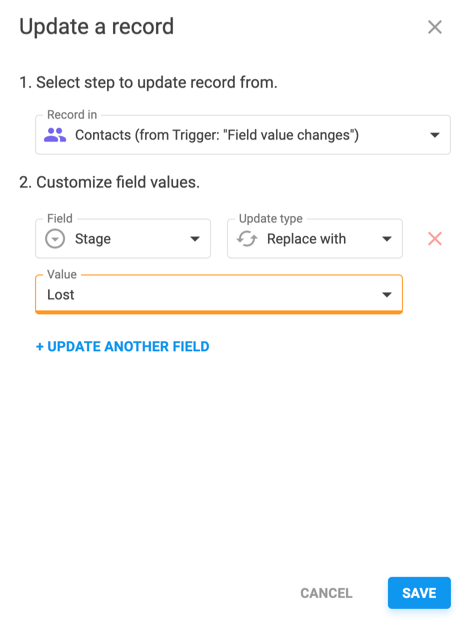The height and width of the screenshot is (619, 466).
Task: Choose the Stage field name
Action: [x=93, y=239]
